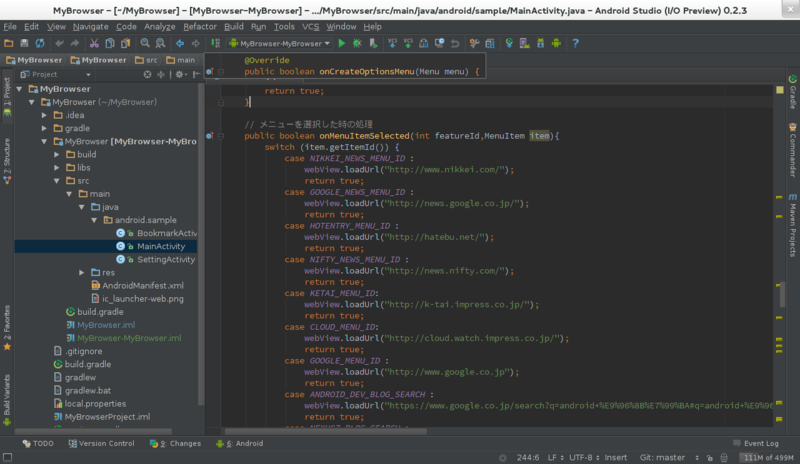This screenshot has height=464, width=800.
Task: Click the Help question mark icon
Action: pyautogui.click(x=576, y=43)
